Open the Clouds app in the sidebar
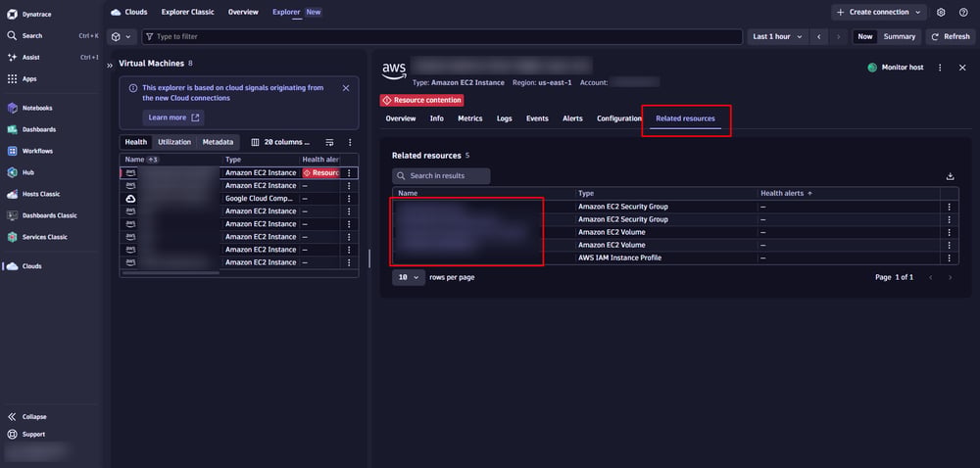Viewport: 980px width, 468px height. (x=31, y=266)
